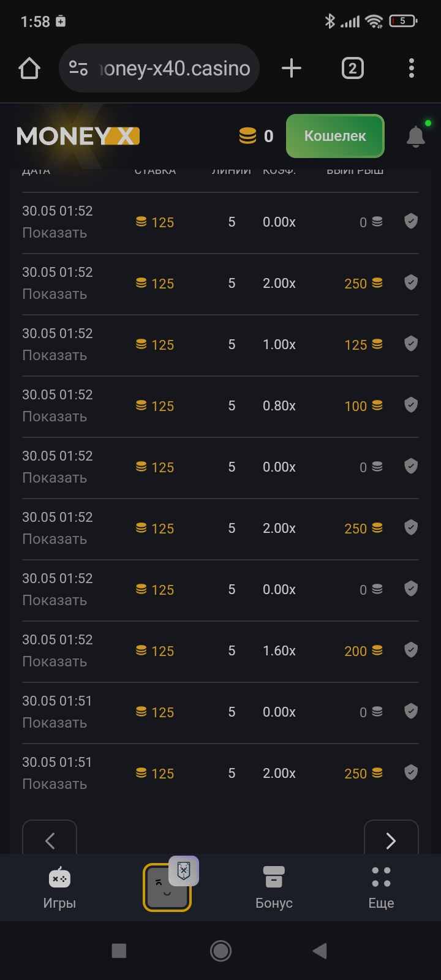Open the Еще menu tab
Image resolution: width=441 pixels, height=980 pixels.
[x=381, y=888]
